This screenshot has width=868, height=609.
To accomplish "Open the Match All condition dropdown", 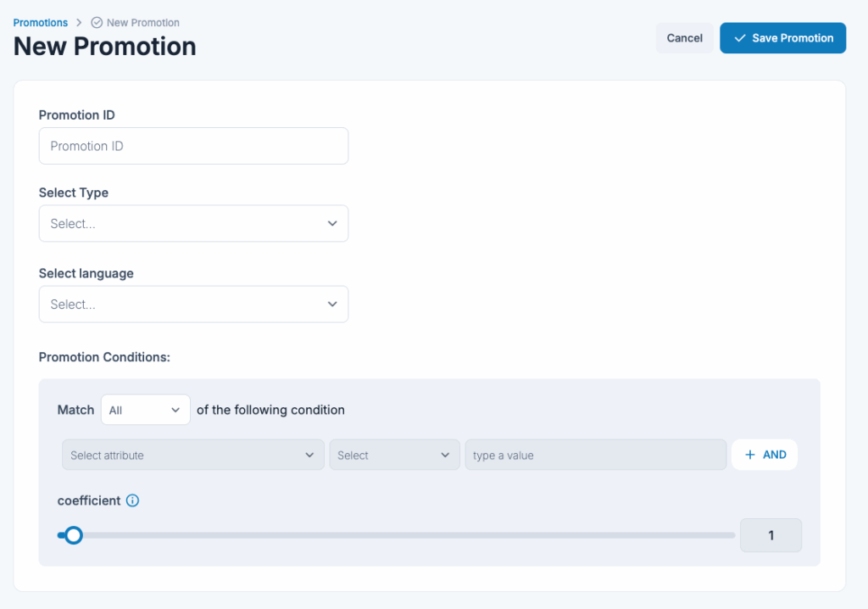I will pyautogui.click(x=145, y=410).
